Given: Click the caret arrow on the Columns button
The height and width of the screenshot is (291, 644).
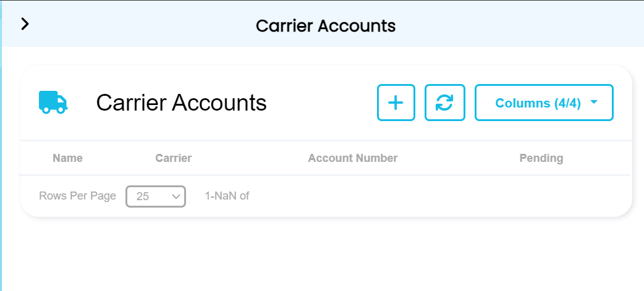Looking at the screenshot, I should (594, 103).
